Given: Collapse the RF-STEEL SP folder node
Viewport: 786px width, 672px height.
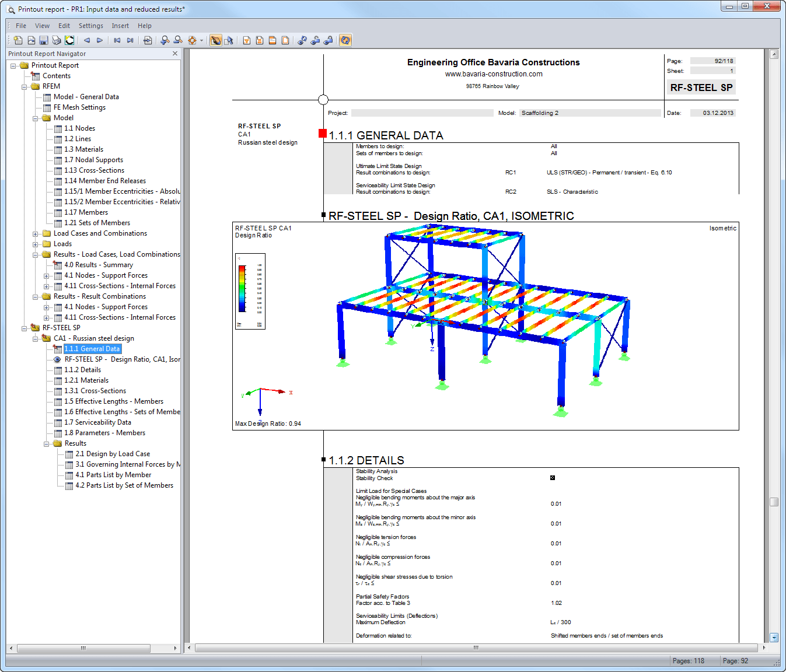Looking at the screenshot, I should (x=25, y=328).
